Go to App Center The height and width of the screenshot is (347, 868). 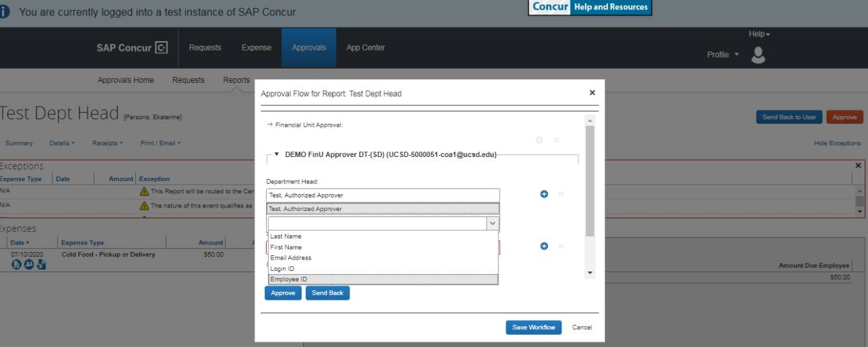[x=366, y=47]
